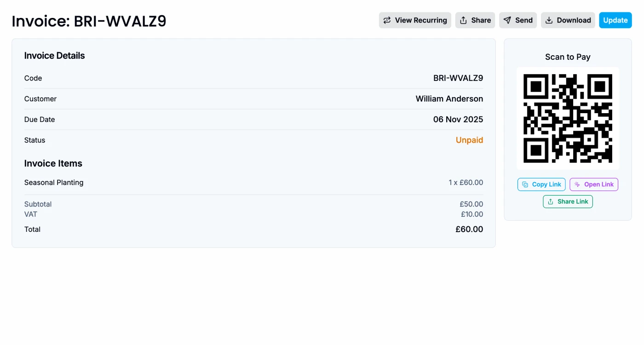644x345 pixels.
Task: Click the due date 06 Nov 2025
Action: coord(458,119)
